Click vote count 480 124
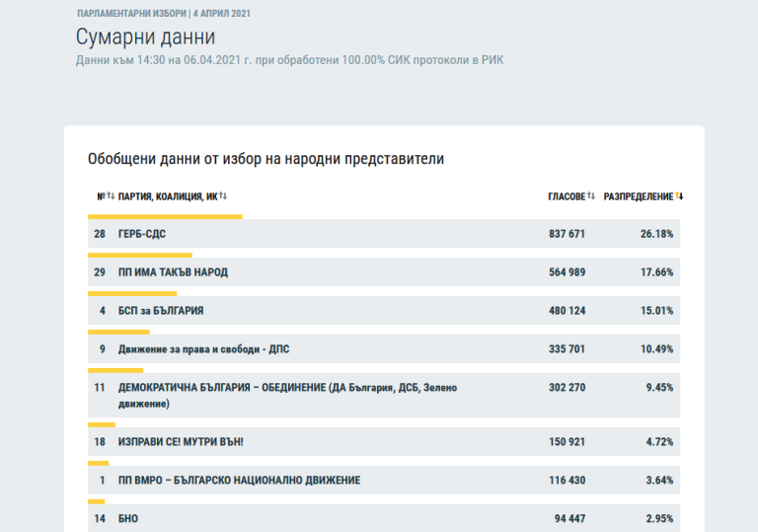Viewport: 758px width, 532px height. pyautogui.click(x=567, y=311)
